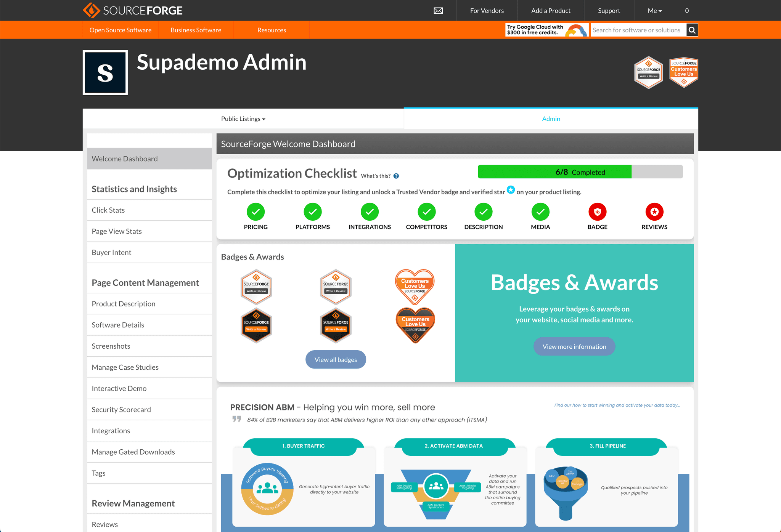Image resolution: width=781 pixels, height=532 pixels.
Task: Open Click Stats in sidebar
Action: 149,210
